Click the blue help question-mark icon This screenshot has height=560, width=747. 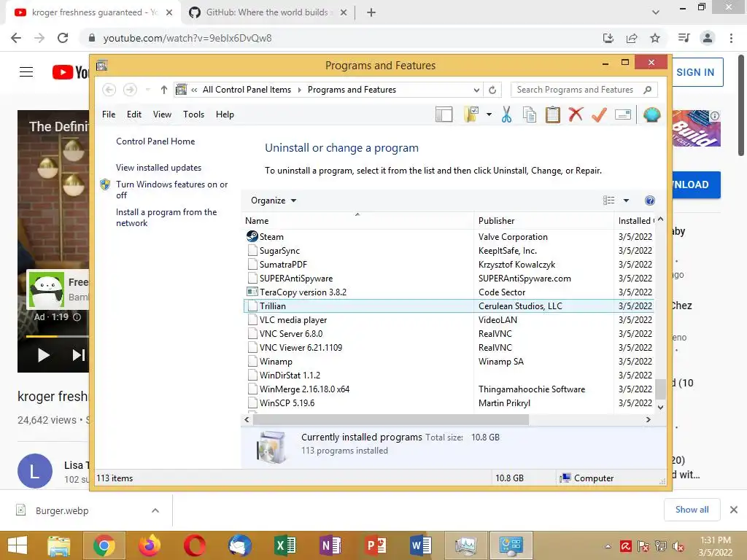coord(649,201)
